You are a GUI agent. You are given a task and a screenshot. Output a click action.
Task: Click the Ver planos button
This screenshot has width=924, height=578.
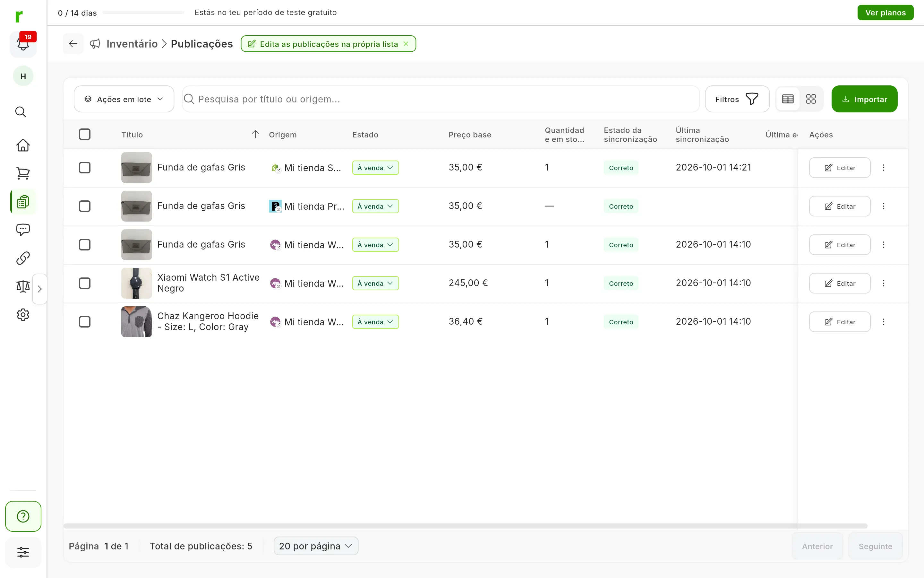tap(885, 13)
